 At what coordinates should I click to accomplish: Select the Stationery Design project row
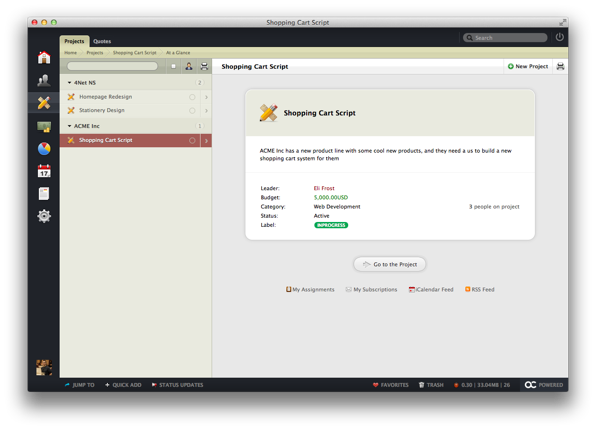[x=136, y=111]
